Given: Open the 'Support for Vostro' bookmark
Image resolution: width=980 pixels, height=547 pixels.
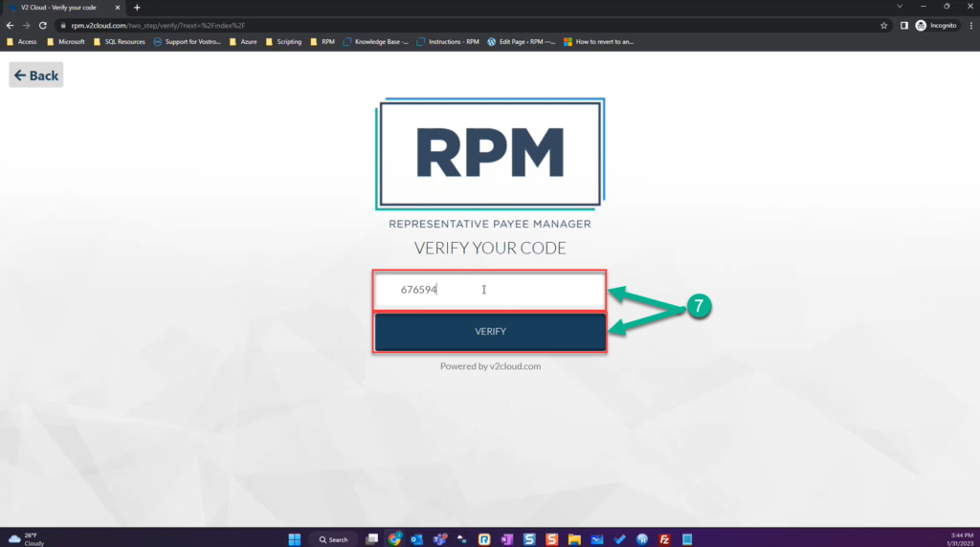Looking at the screenshot, I should tap(187, 42).
